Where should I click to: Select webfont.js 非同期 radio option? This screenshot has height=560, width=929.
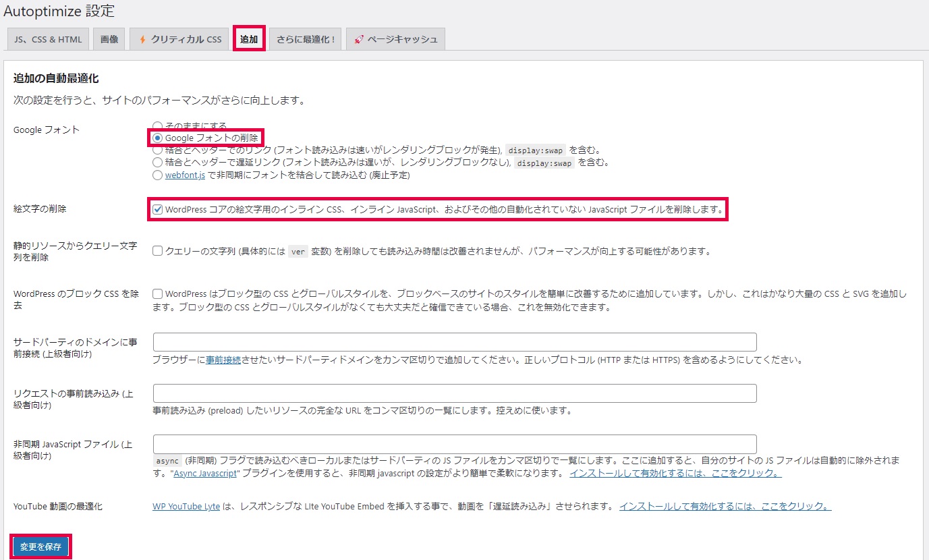(157, 175)
